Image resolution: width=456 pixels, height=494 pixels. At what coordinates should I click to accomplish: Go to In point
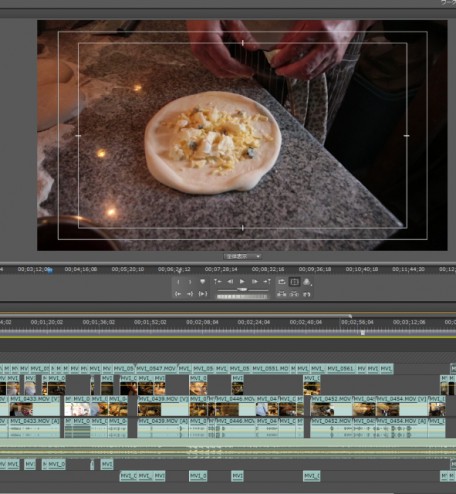[178, 294]
